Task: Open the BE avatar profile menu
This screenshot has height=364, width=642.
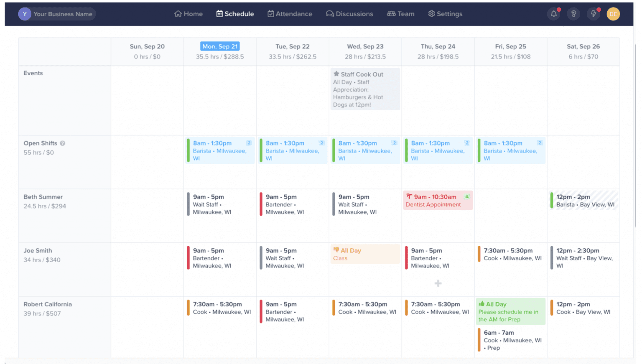Action: coord(613,14)
